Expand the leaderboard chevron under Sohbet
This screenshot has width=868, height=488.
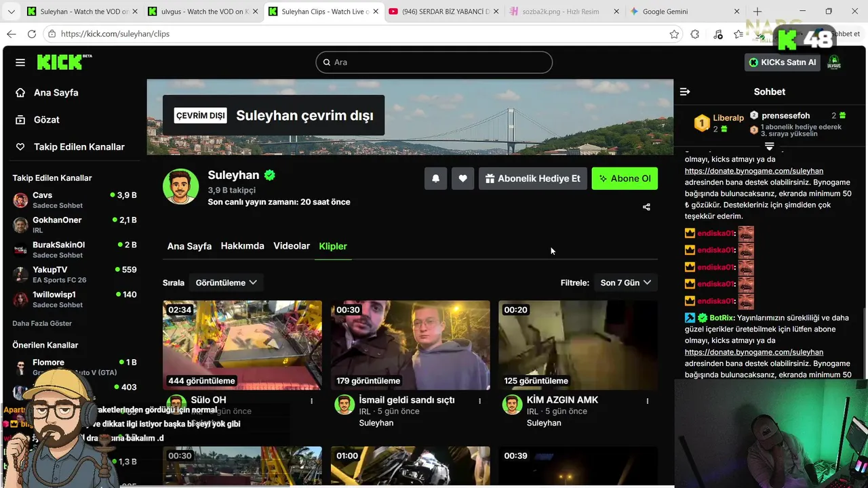[769, 146]
